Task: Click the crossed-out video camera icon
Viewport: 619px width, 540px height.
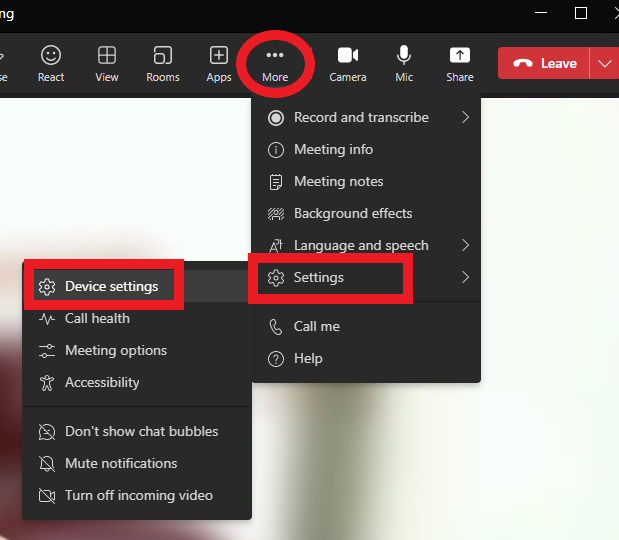Action: (x=47, y=496)
